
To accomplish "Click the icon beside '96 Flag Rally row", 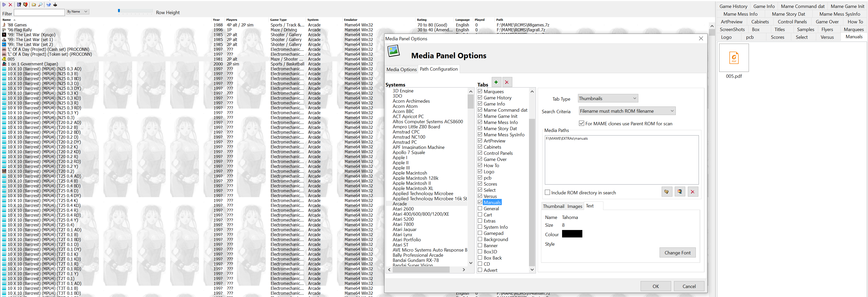I will click(x=4, y=30).
